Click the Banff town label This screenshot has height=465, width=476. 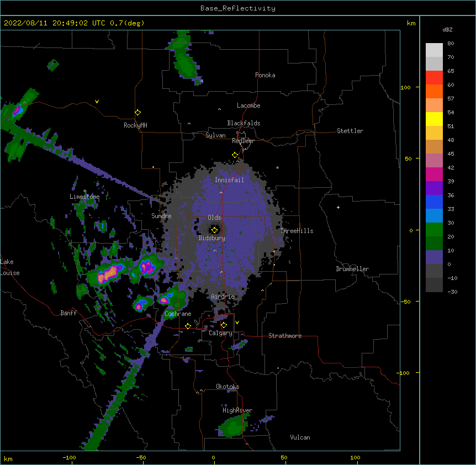point(68,313)
